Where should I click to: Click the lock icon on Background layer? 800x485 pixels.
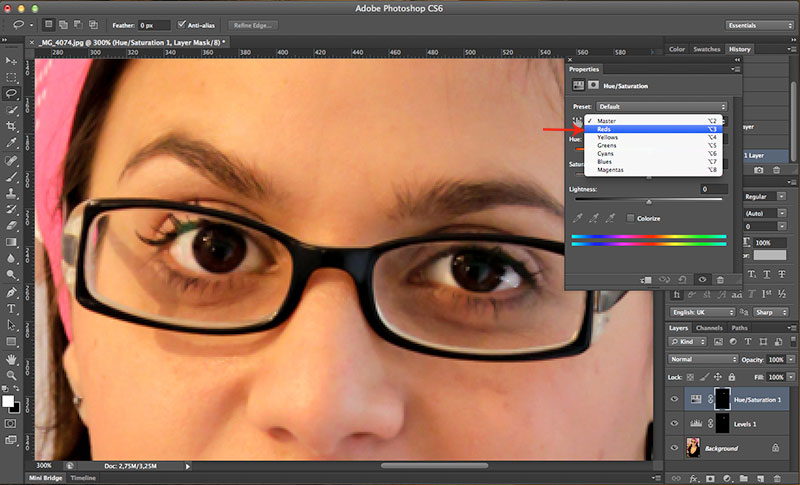pos(776,450)
